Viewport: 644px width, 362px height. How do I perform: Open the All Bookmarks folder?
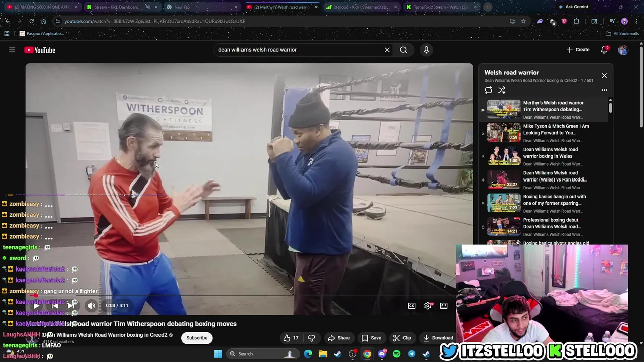622,34
